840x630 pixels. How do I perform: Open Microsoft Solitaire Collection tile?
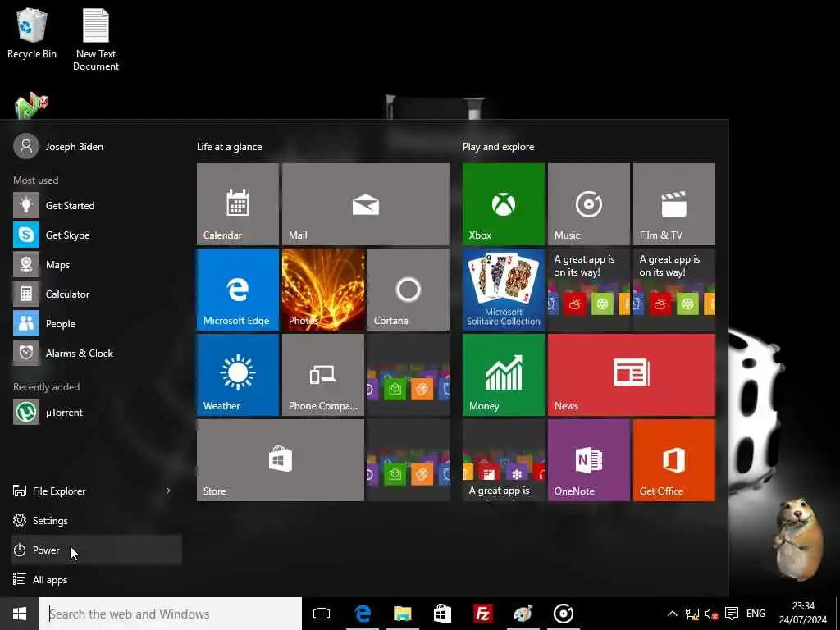[x=503, y=290]
